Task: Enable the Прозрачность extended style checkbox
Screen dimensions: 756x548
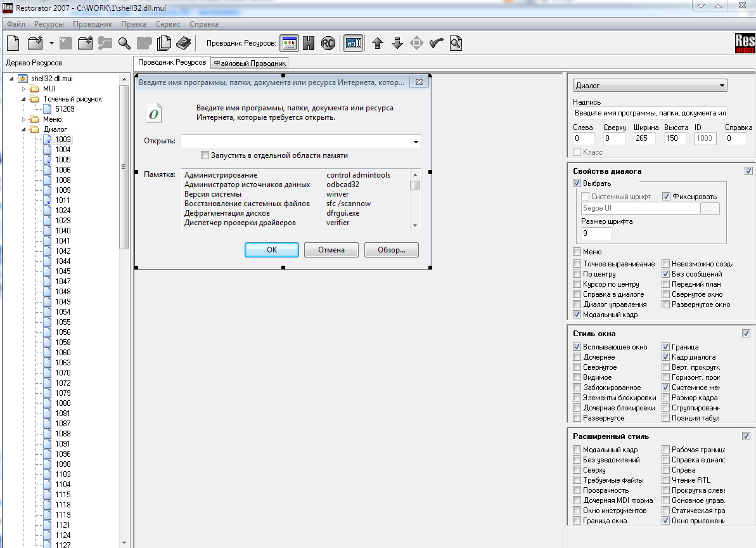Action: (x=577, y=490)
